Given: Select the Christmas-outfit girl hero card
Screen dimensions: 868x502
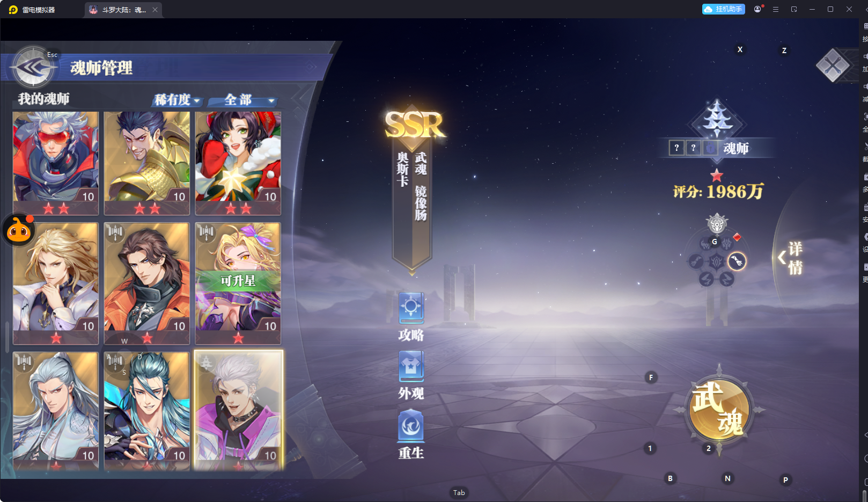Looking at the screenshot, I should click(238, 163).
